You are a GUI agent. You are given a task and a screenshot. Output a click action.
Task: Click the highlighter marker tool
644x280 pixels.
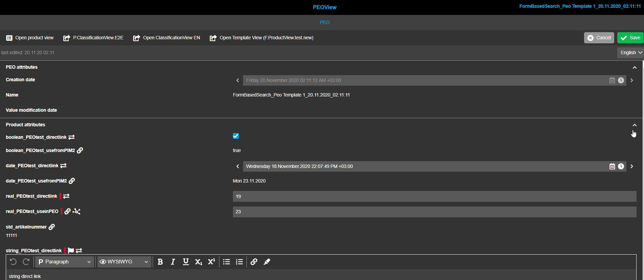click(267, 262)
